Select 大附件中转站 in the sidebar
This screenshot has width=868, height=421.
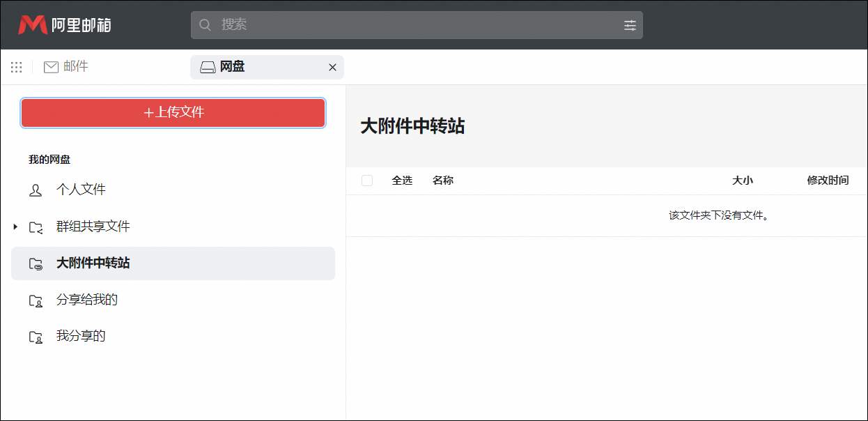click(x=173, y=263)
